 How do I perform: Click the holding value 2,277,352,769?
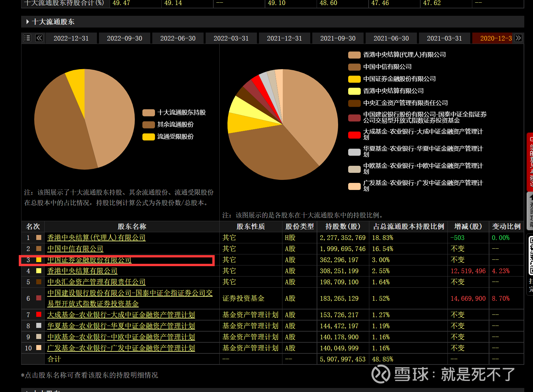point(342,238)
